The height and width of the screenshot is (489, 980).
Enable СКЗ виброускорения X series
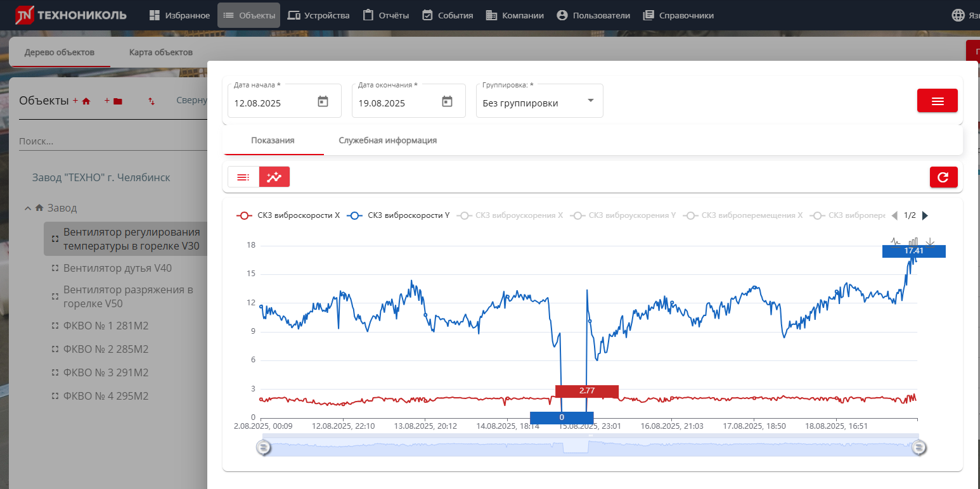tap(510, 215)
